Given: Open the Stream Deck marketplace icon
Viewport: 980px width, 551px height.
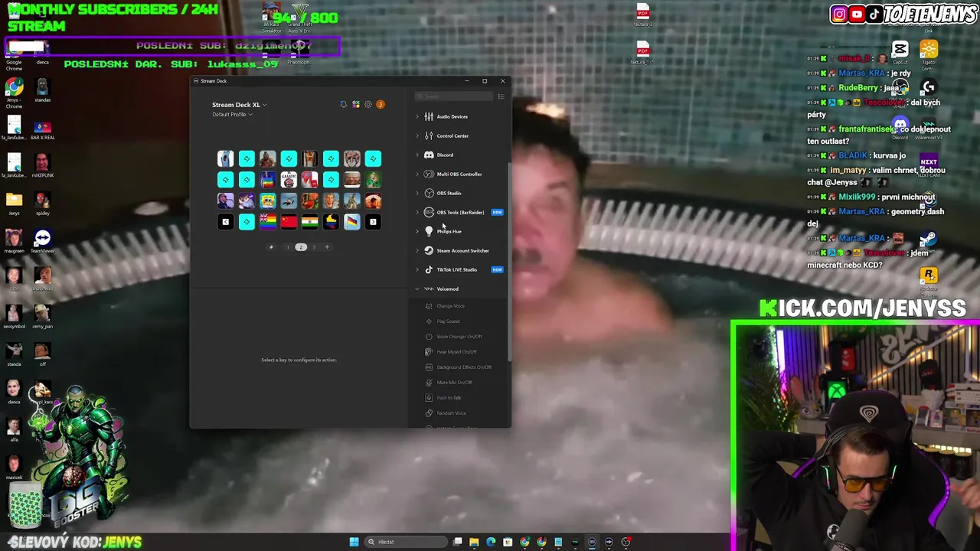Looking at the screenshot, I should (x=356, y=104).
